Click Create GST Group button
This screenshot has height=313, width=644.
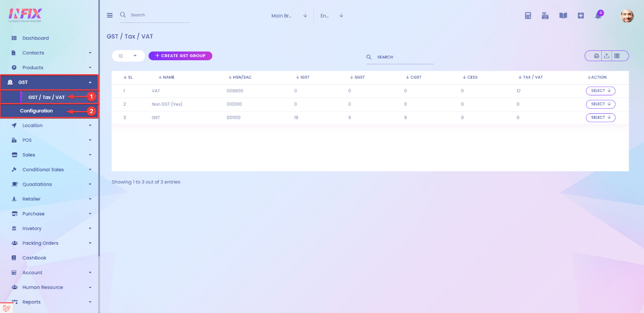[180, 56]
